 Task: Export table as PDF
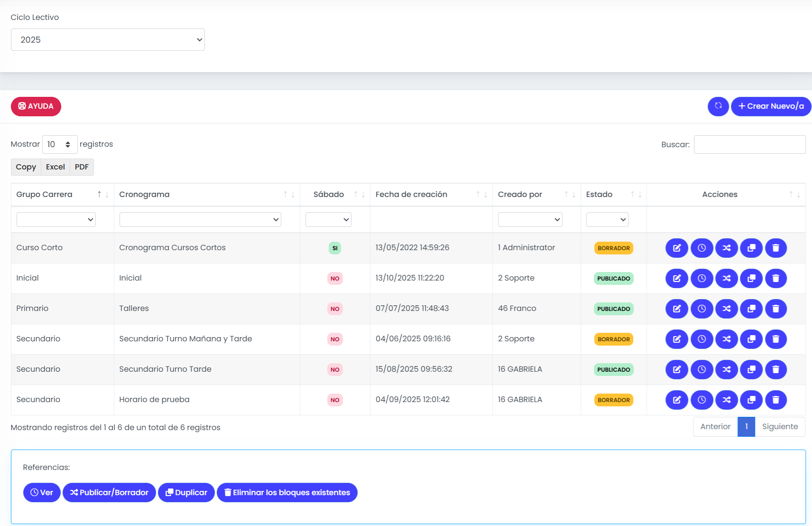[82, 167]
